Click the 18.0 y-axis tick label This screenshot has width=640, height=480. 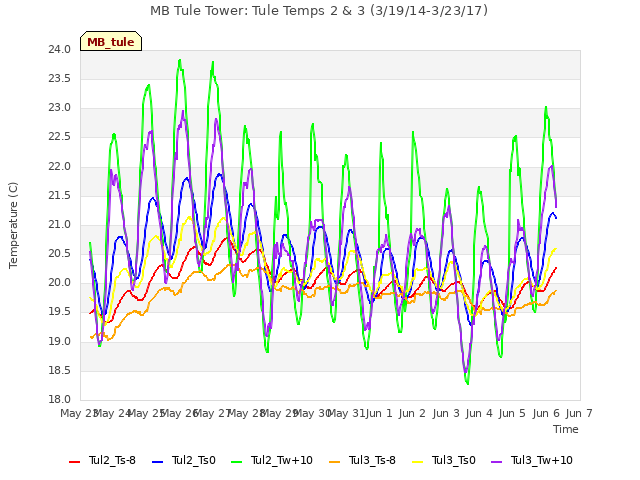pyautogui.click(x=60, y=400)
